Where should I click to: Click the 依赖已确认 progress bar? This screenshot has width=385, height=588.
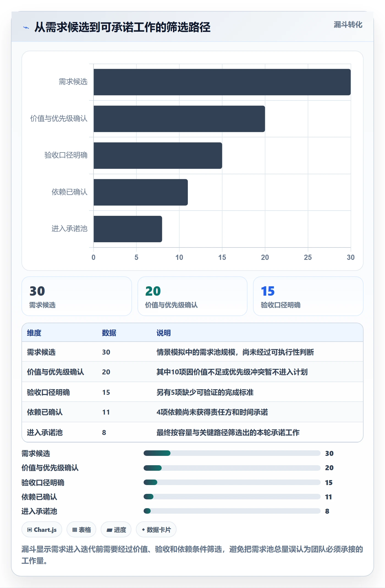click(x=232, y=497)
